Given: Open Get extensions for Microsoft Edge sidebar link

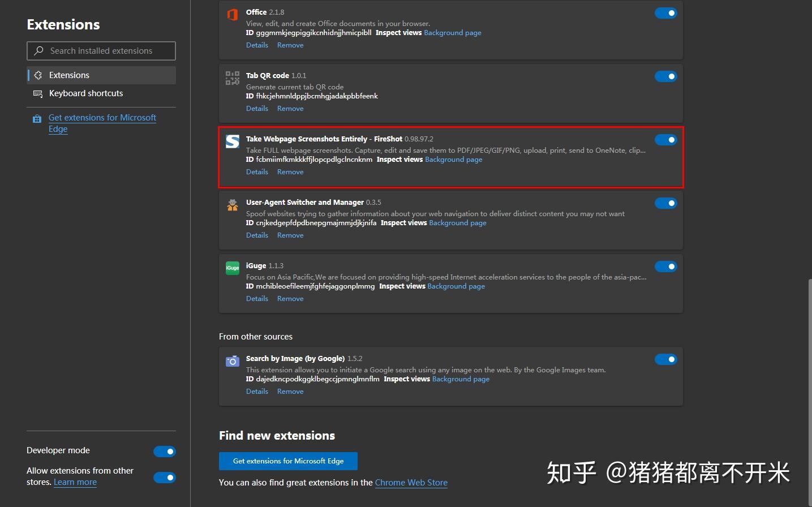Looking at the screenshot, I should click(102, 123).
